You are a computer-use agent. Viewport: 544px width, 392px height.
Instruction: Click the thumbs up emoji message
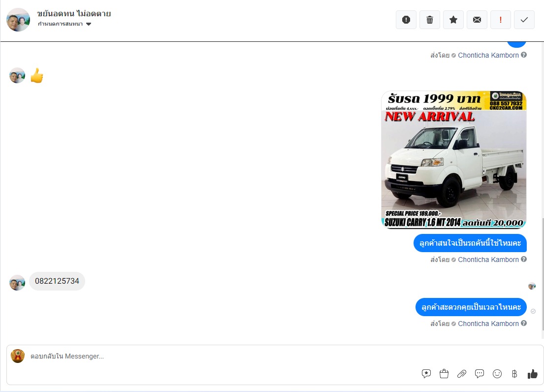coord(37,75)
